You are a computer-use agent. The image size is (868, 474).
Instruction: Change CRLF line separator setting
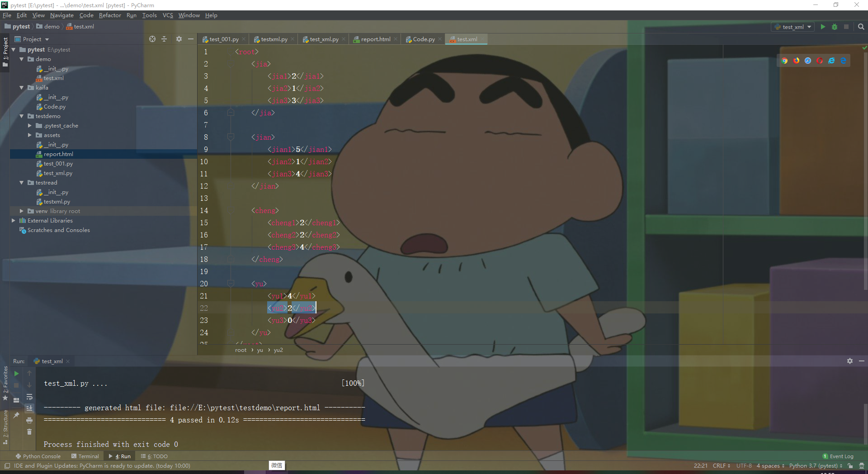(x=722, y=466)
